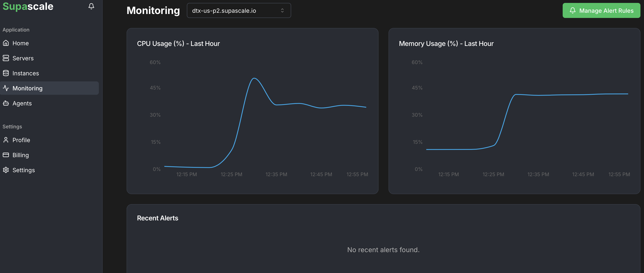Click the 12:55 PM label on Memory chart
644x273 pixels.
click(619, 174)
